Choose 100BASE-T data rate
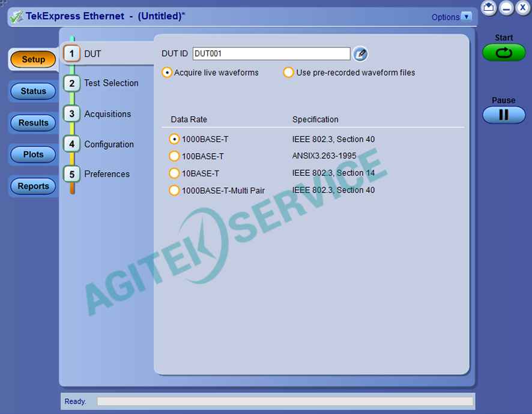Screen dimensions: 532x414 (174, 156)
